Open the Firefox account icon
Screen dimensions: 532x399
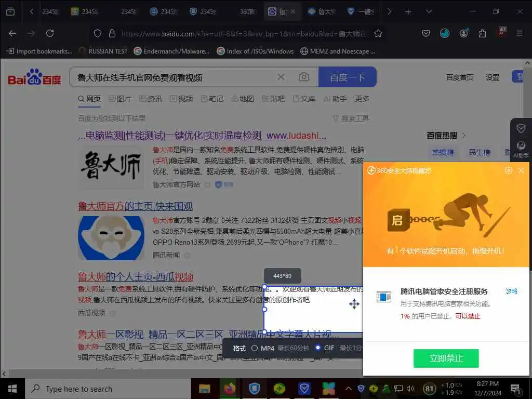(x=463, y=33)
